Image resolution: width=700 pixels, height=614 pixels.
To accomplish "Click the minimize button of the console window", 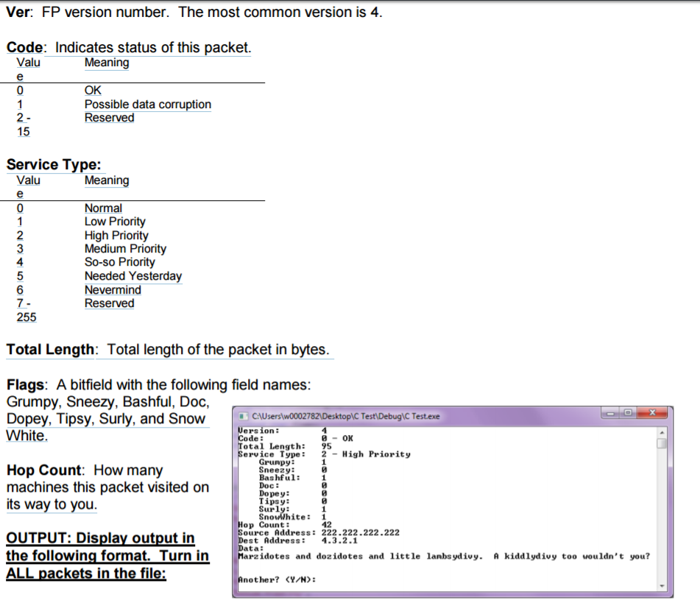I will point(609,414).
